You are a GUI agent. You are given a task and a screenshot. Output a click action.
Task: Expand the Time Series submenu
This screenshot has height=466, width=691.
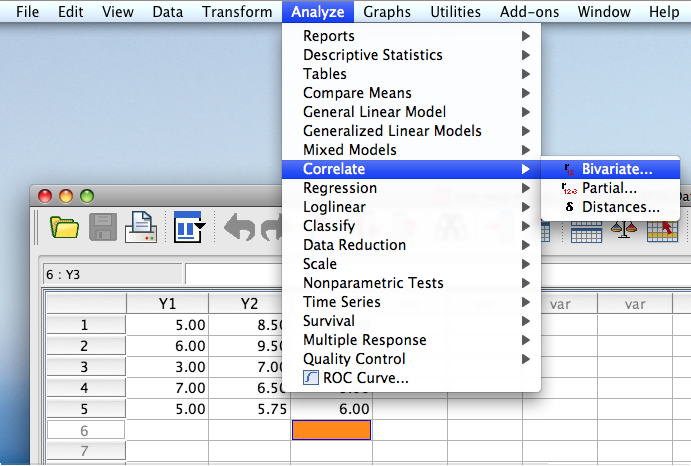[411, 302]
